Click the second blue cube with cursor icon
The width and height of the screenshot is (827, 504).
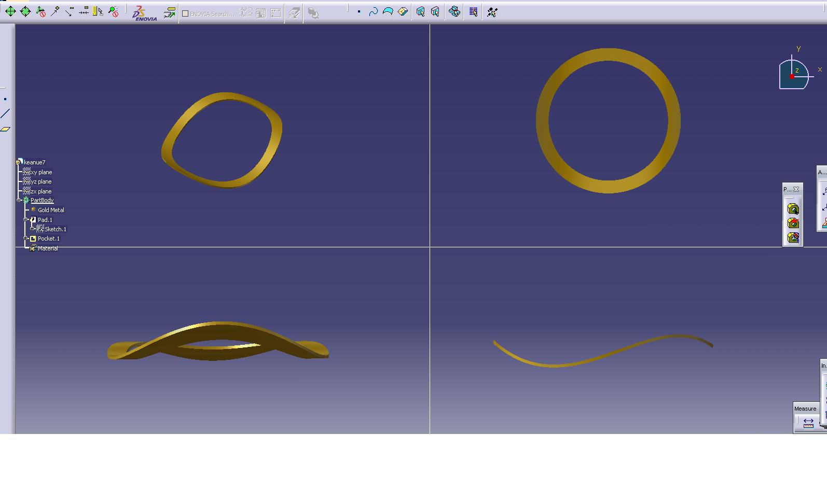435,11
